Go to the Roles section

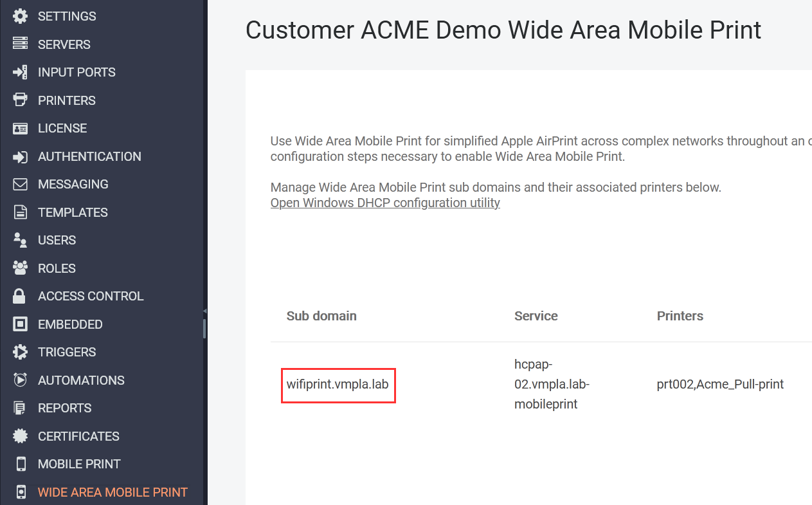click(x=57, y=268)
